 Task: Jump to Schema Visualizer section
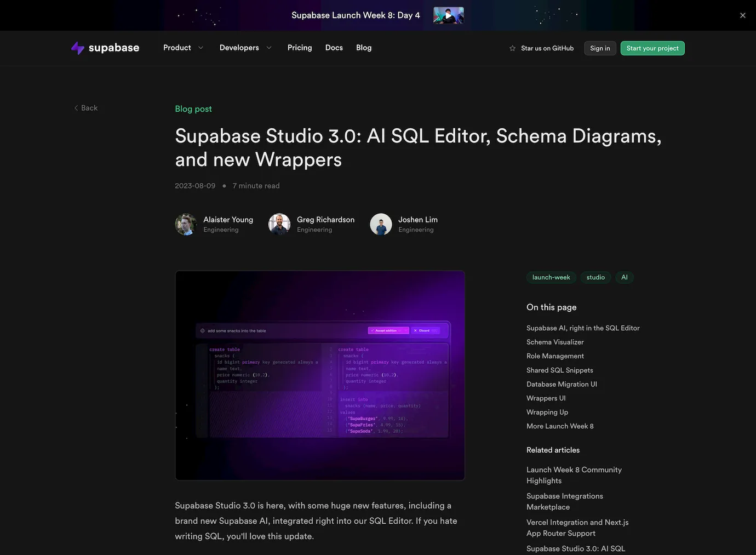point(555,342)
